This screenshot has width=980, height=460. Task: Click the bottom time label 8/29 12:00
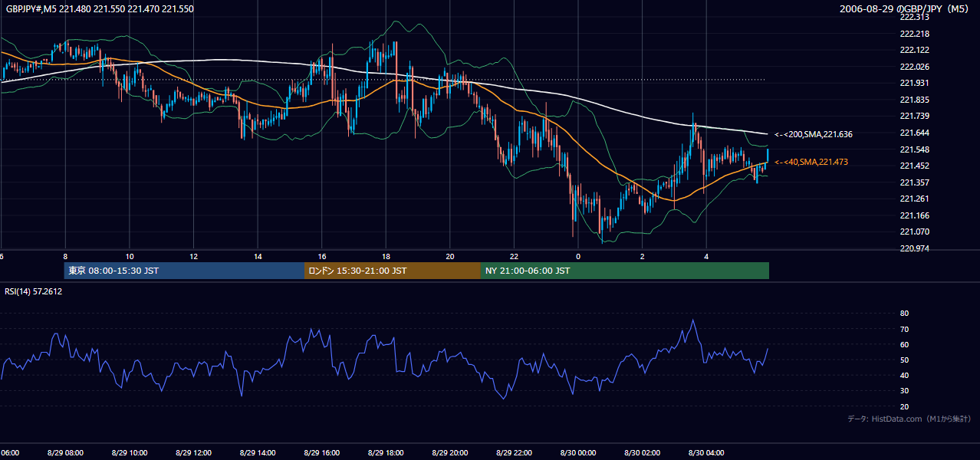coord(193,453)
